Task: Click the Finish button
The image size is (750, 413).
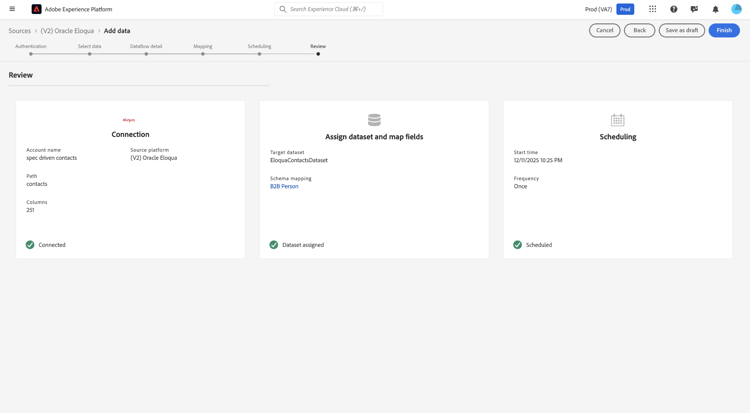Action: click(724, 30)
